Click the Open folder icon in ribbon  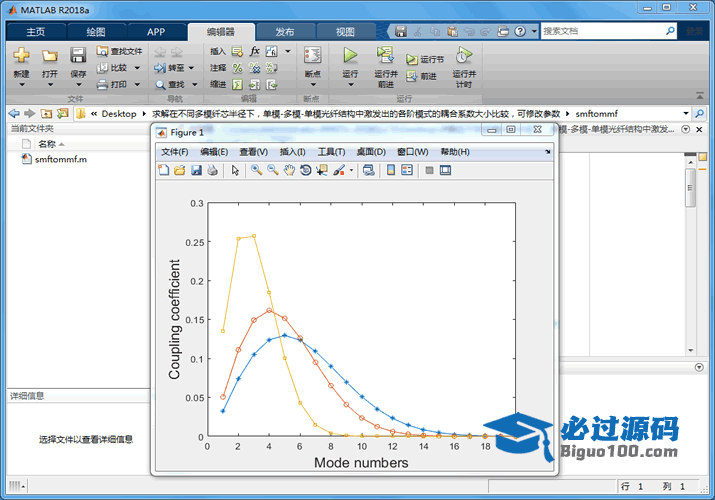pos(50,55)
